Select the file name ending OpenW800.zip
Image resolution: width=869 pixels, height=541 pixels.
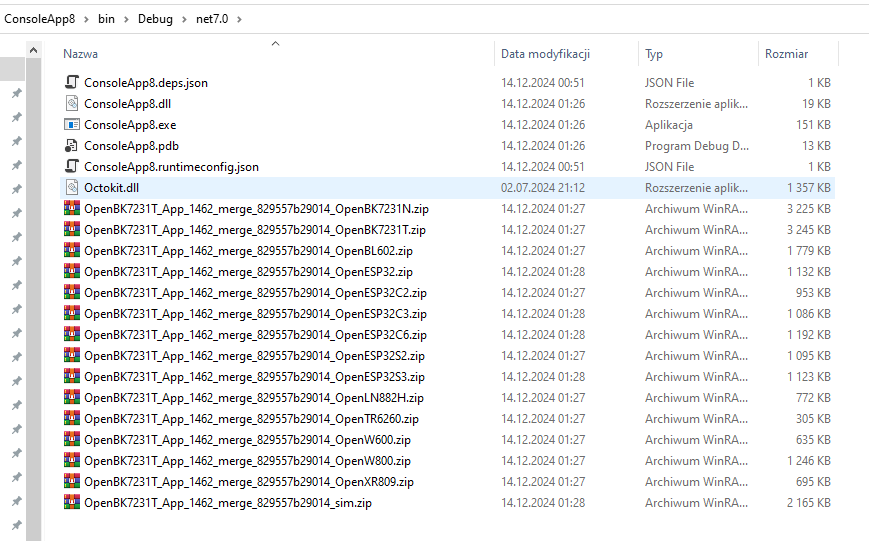pyautogui.click(x=247, y=461)
